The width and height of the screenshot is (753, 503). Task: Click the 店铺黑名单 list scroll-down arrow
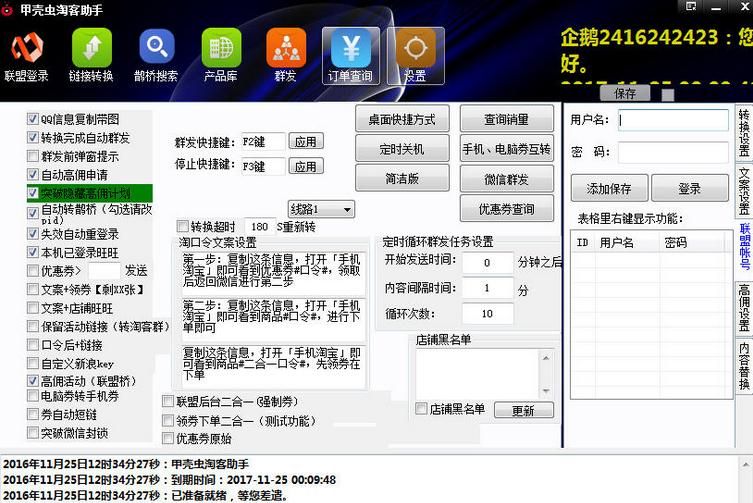(x=546, y=391)
